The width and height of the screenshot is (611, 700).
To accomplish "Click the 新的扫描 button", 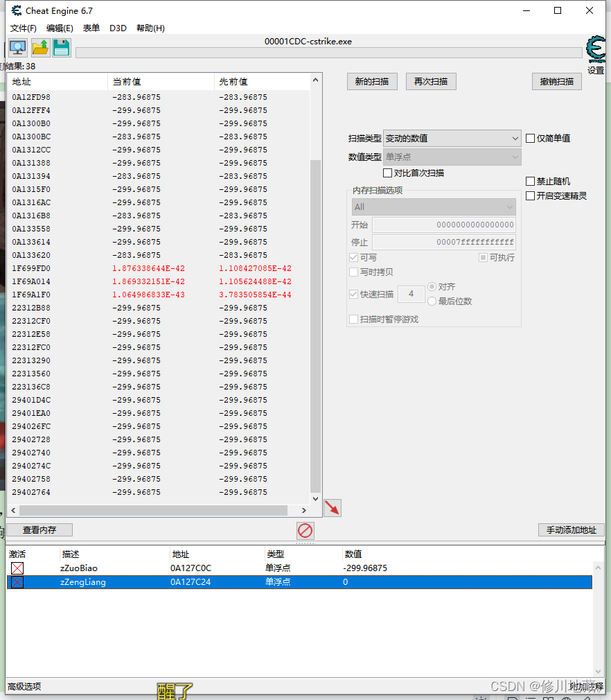I will click(372, 82).
